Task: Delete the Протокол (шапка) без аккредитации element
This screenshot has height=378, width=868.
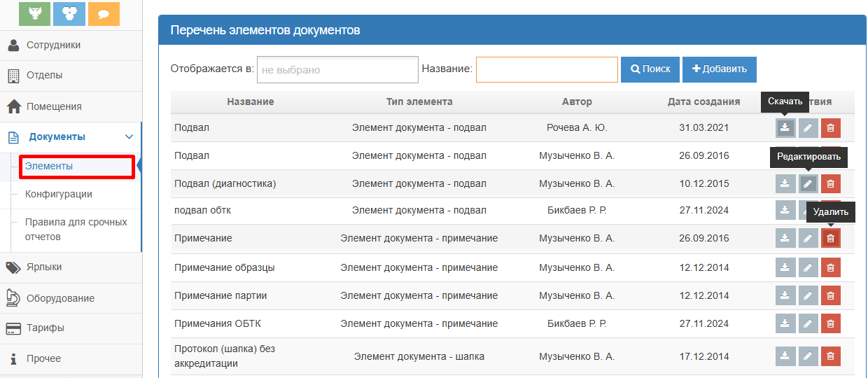Action: [830, 357]
